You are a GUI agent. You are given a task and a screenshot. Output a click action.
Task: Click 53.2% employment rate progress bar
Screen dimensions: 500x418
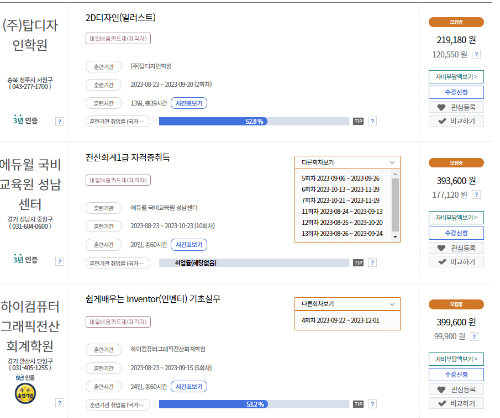pyautogui.click(x=254, y=404)
